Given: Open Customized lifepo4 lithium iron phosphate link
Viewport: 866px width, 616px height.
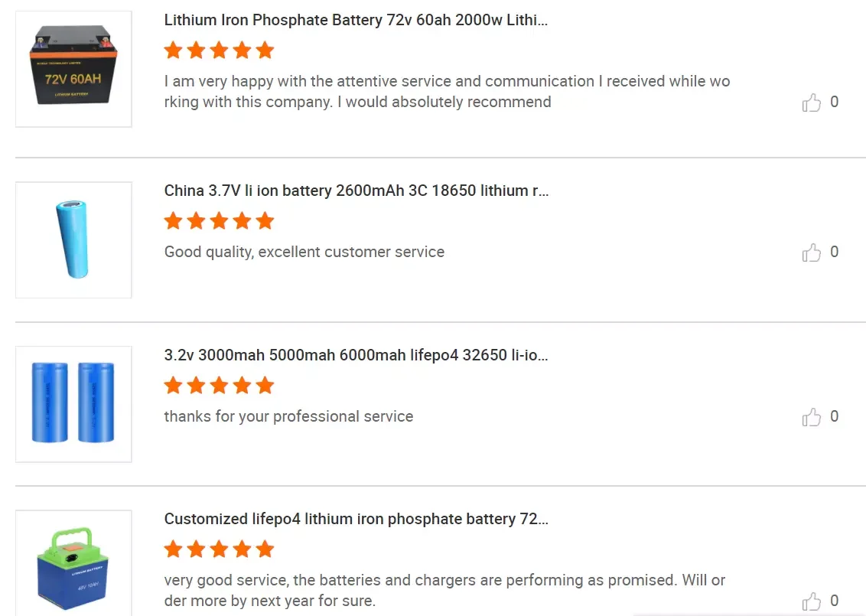Looking at the screenshot, I should tap(356, 519).
